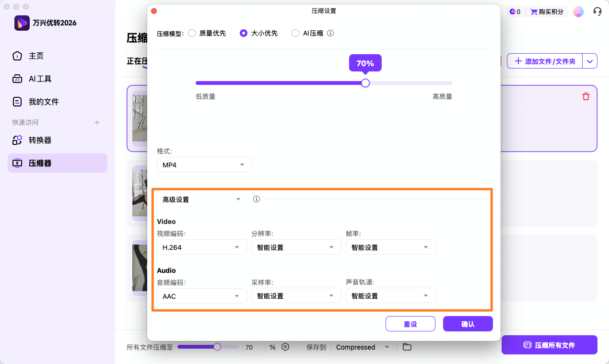609x364 pixels.
Task: Click the trash icon to remove the first file
Action: pyautogui.click(x=586, y=96)
